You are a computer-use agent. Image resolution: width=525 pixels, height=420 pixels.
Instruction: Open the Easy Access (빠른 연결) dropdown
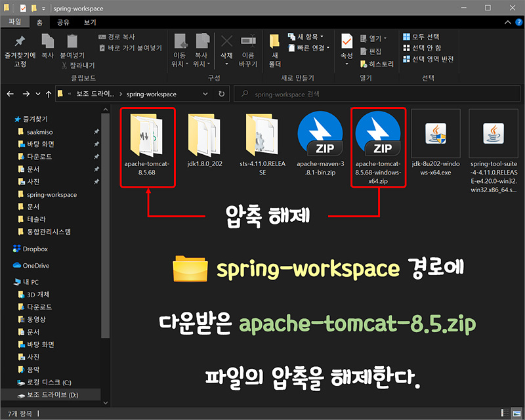[309, 48]
